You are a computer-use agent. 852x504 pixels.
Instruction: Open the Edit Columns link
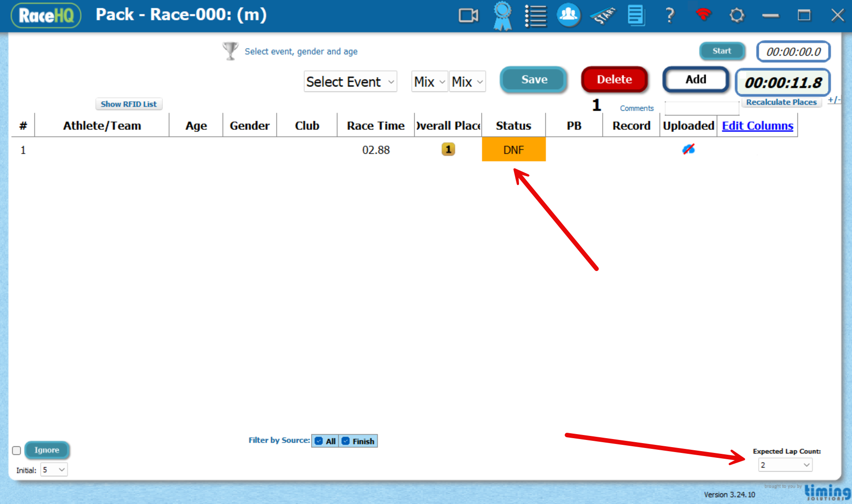coord(757,125)
